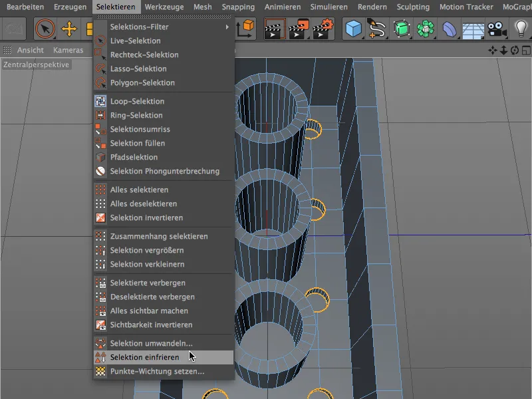Open the Motion Tracker menu
Screen dimensions: 532x399
pyautogui.click(x=466, y=7)
